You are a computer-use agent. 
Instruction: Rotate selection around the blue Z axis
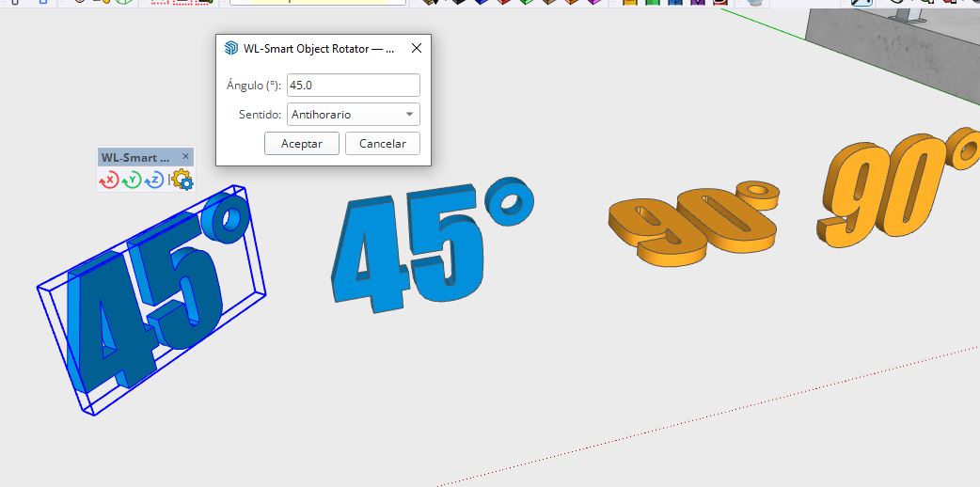click(x=153, y=181)
